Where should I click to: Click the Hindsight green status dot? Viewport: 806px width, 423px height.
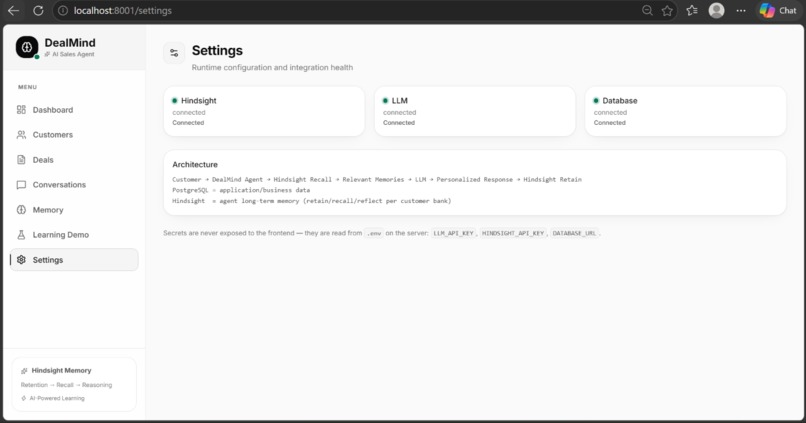pos(175,101)
